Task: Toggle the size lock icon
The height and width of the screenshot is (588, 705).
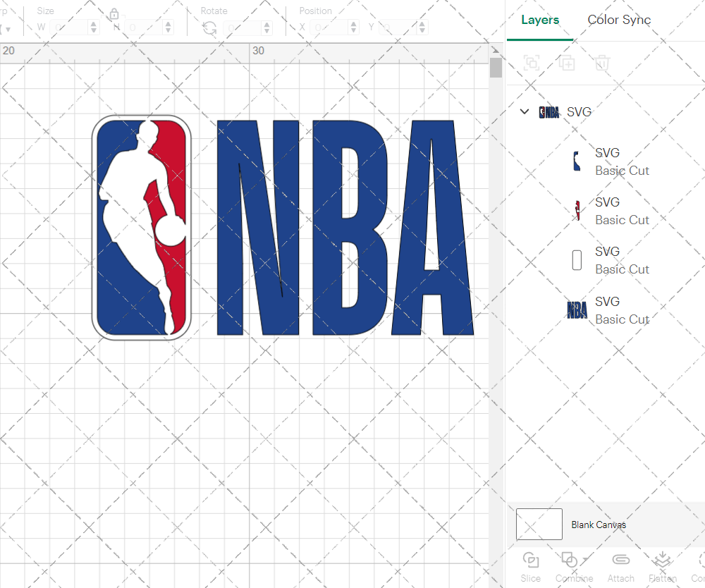Action: [114, 14]
